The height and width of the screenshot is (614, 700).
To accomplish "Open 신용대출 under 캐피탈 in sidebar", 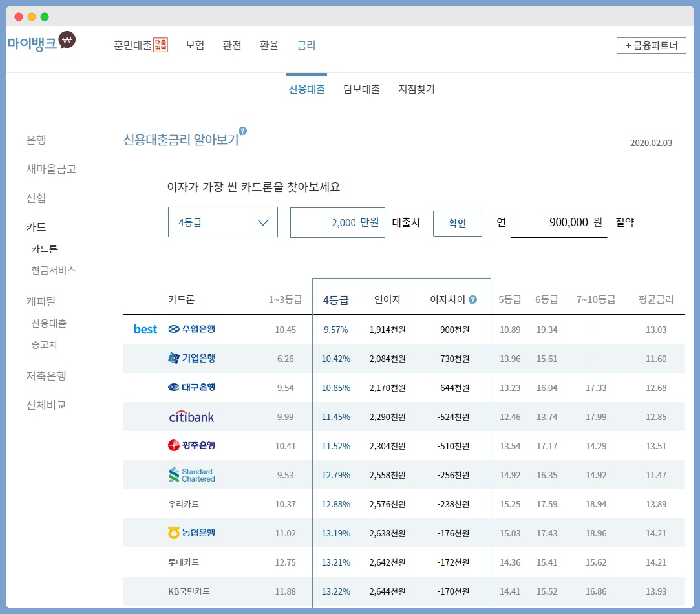I will [x=48, y=323].
